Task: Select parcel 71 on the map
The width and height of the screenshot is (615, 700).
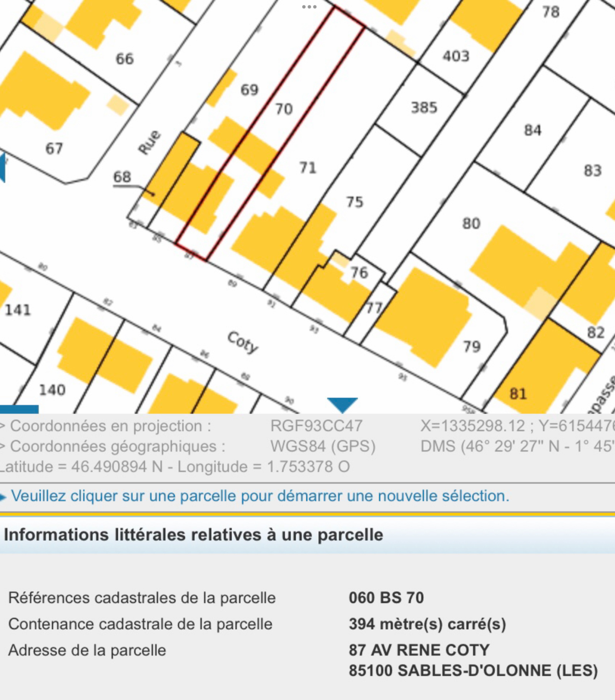Action: (x=307, y=168)
